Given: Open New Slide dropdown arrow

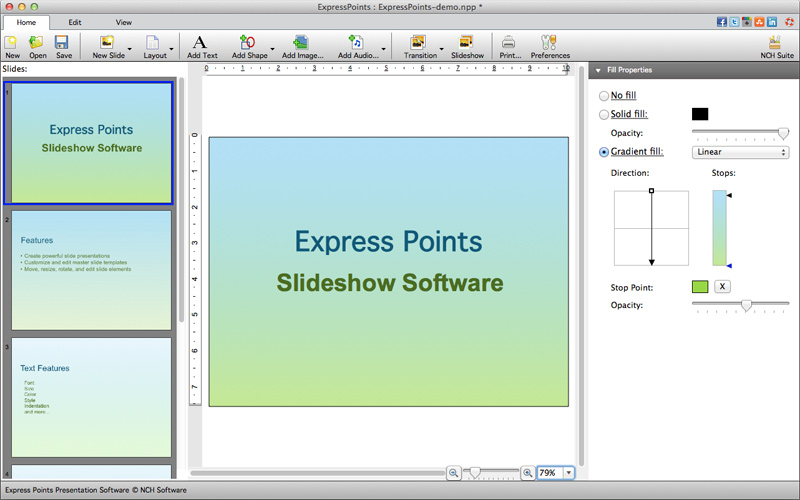Looking at the screenshot, I should tap(130, 49).
